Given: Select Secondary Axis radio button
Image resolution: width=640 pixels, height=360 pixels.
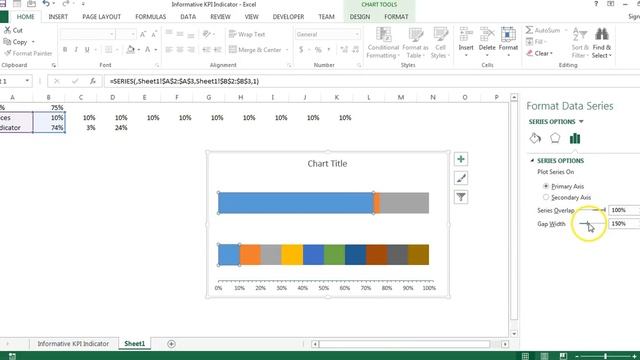Looking at the screenshot, I should 546,197.
